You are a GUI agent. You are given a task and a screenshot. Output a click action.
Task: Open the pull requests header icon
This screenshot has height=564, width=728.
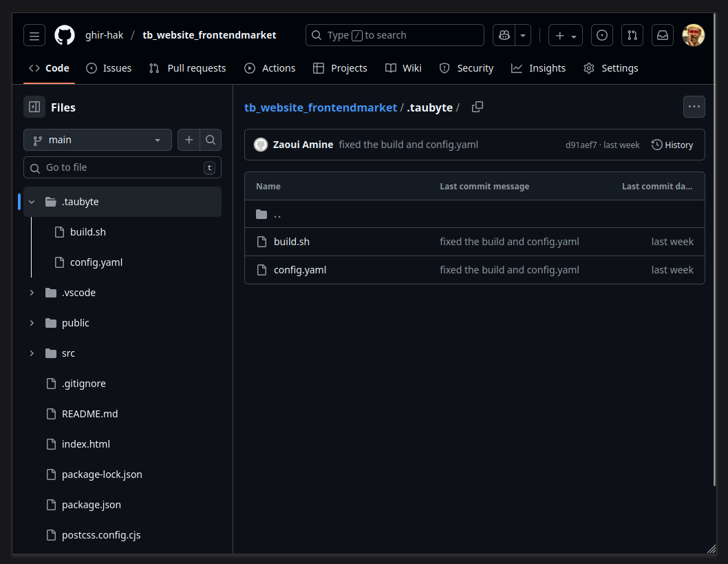click(632, 35)
